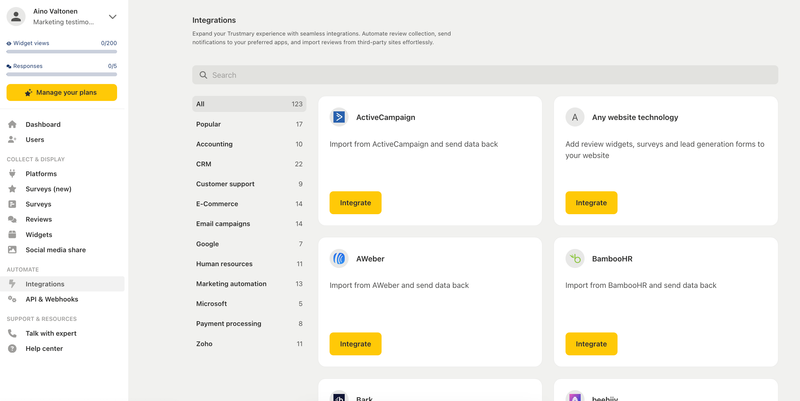Expand the Aino Valtonen account dropdown
Viewport: 800px width, 401px height.
pos(112,17)
